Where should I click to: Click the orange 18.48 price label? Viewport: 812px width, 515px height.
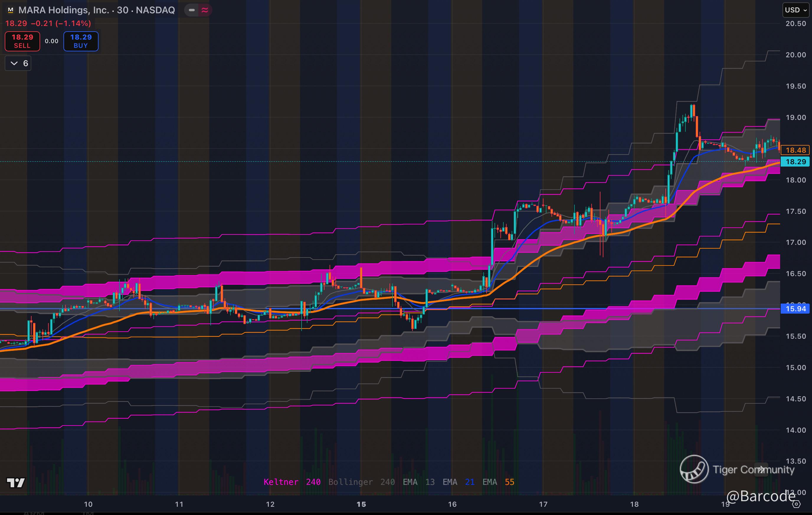795,150
